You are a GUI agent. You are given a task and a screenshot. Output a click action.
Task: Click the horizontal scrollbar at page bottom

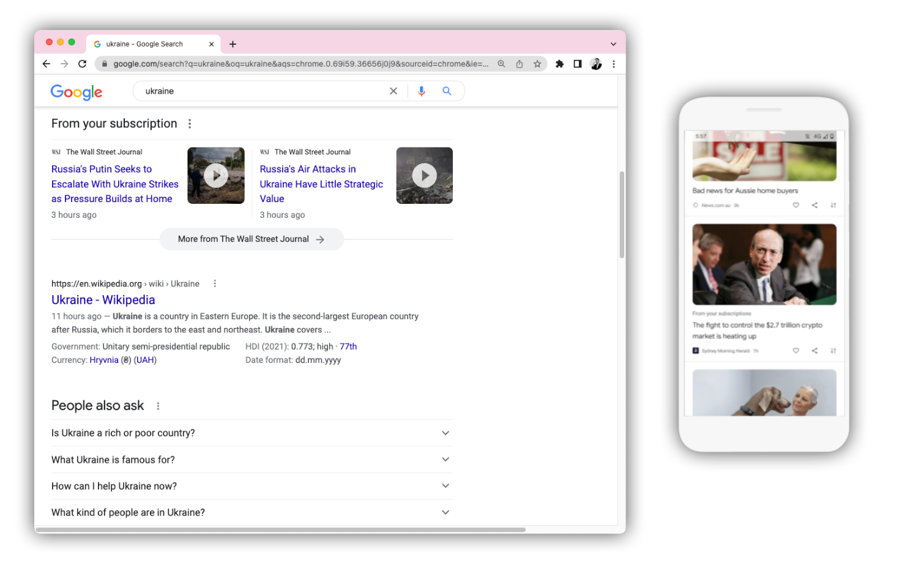click(280, 530)
